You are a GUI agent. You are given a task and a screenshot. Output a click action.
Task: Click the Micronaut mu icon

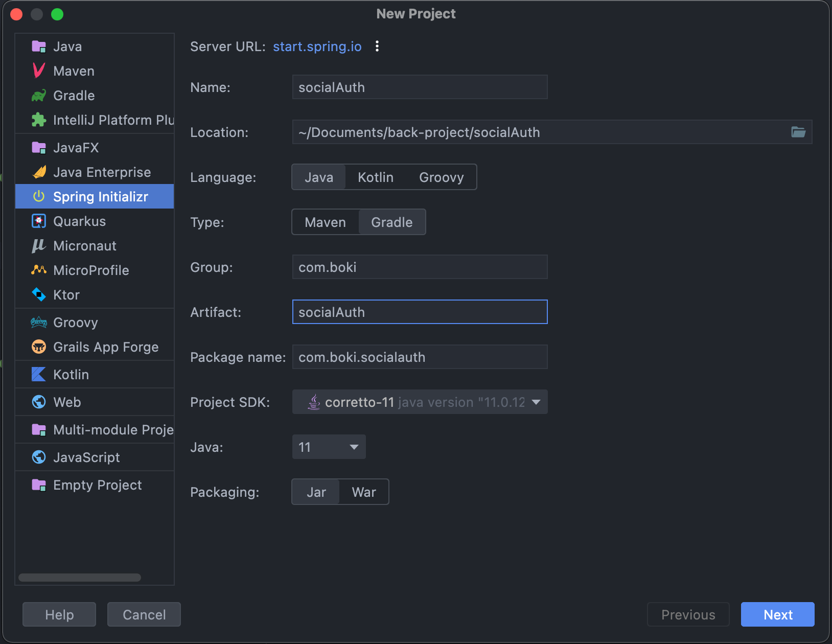pos(39,246)
